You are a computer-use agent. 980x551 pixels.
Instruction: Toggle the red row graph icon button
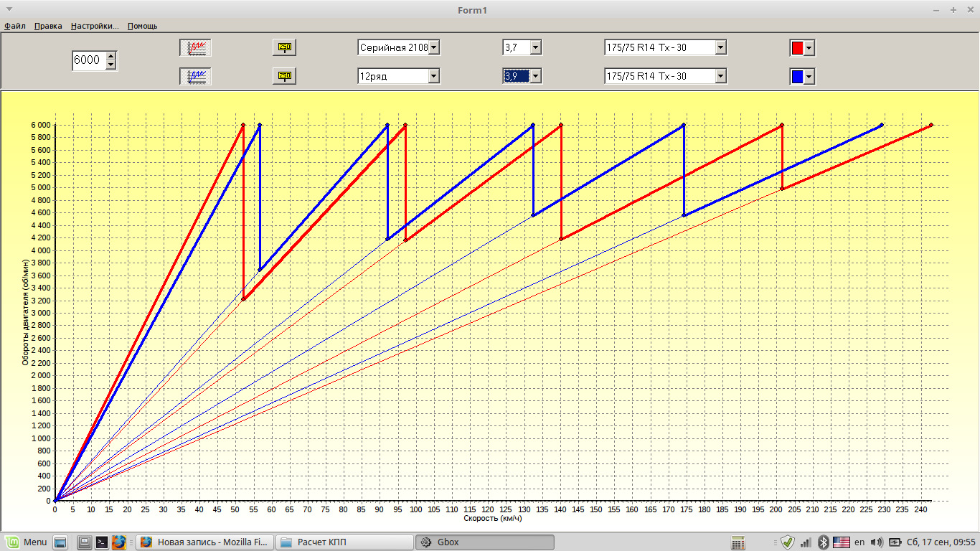(x=196, y=47)
